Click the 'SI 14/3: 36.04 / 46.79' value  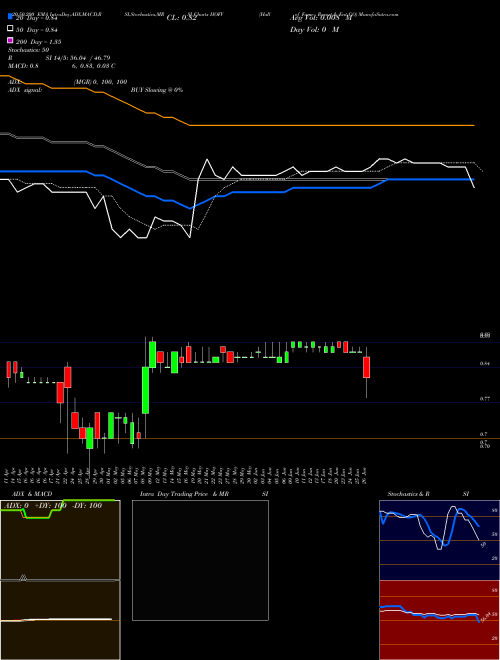pos(78,58)
